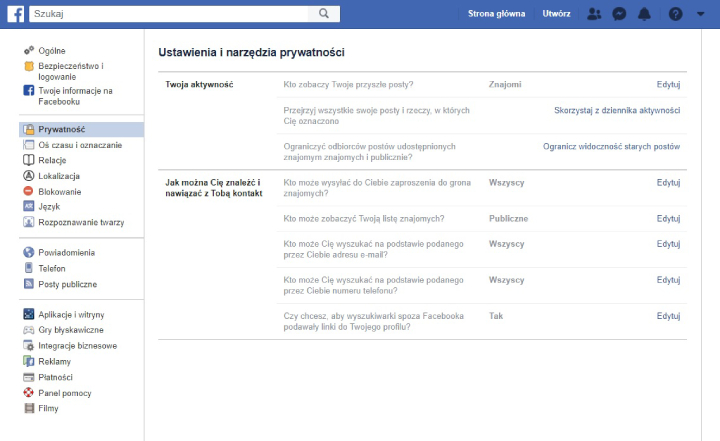Click the Twoje informacje na Facebooku icon

pos(29,90)
